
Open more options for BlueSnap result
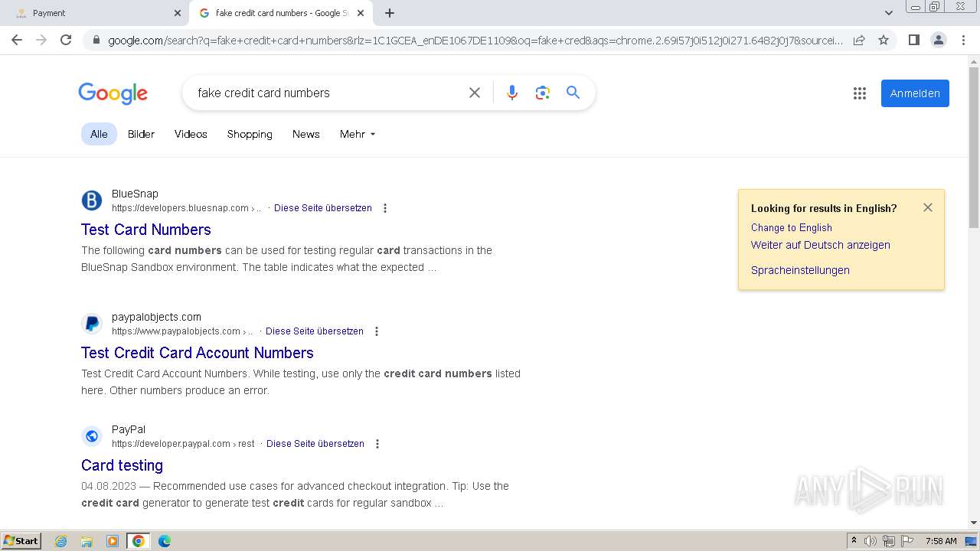click(x=385, y=208)
